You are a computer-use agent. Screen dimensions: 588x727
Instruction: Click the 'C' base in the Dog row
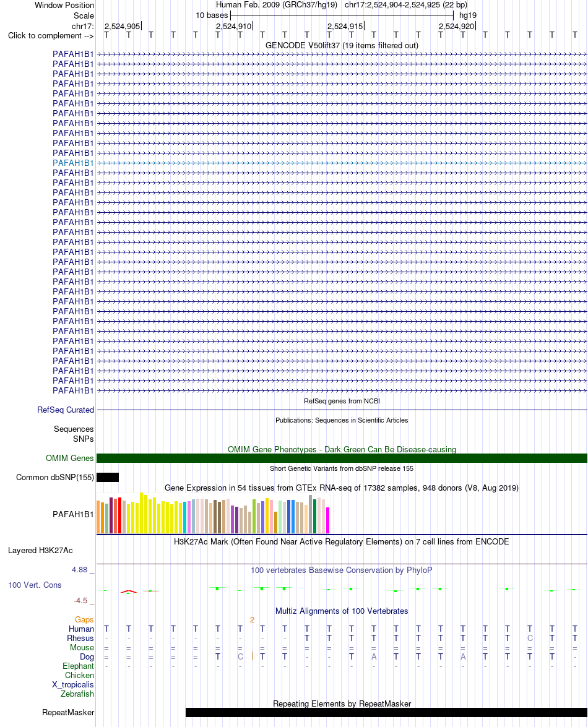[x=240, y=657]
